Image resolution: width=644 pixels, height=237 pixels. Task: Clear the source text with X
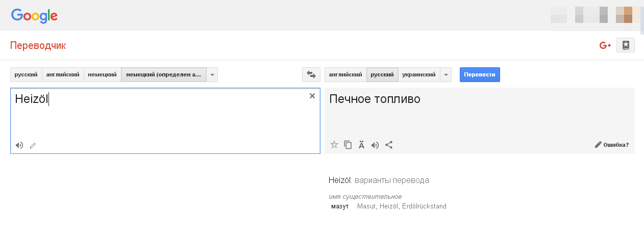point(312,96)
